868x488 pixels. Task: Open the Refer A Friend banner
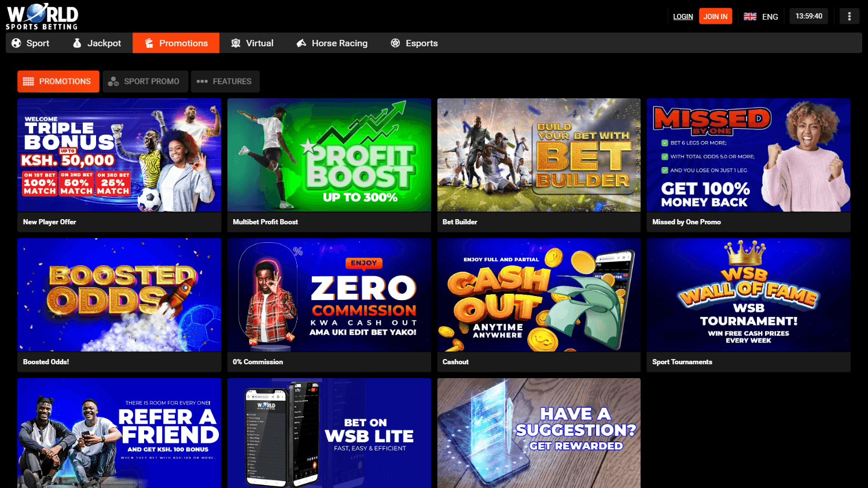click(x=119, y=433)
